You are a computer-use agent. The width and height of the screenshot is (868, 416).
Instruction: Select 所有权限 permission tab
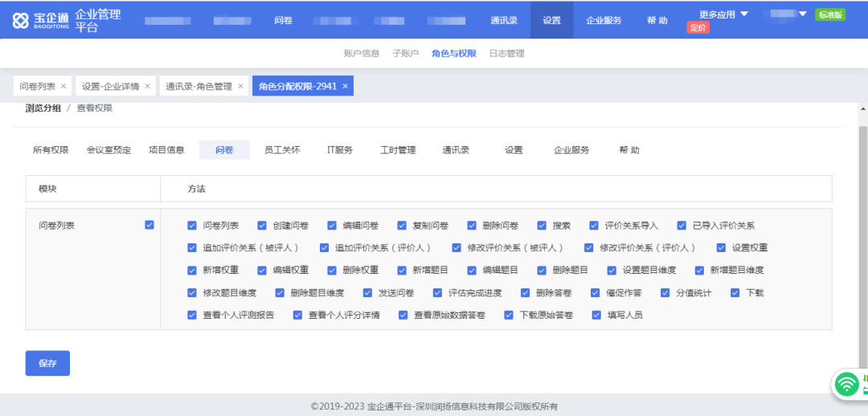pyautogui.click(x=51, y=150)
